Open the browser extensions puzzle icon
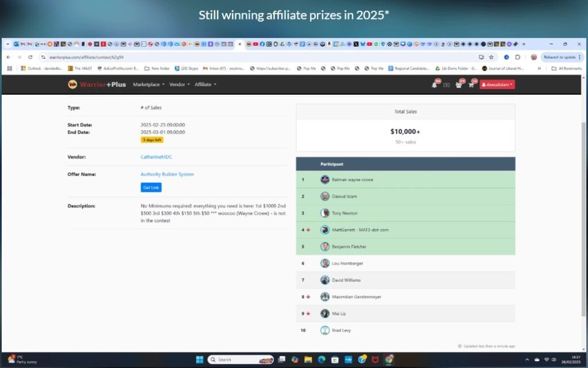588x368 pixels. pos(517,57)
